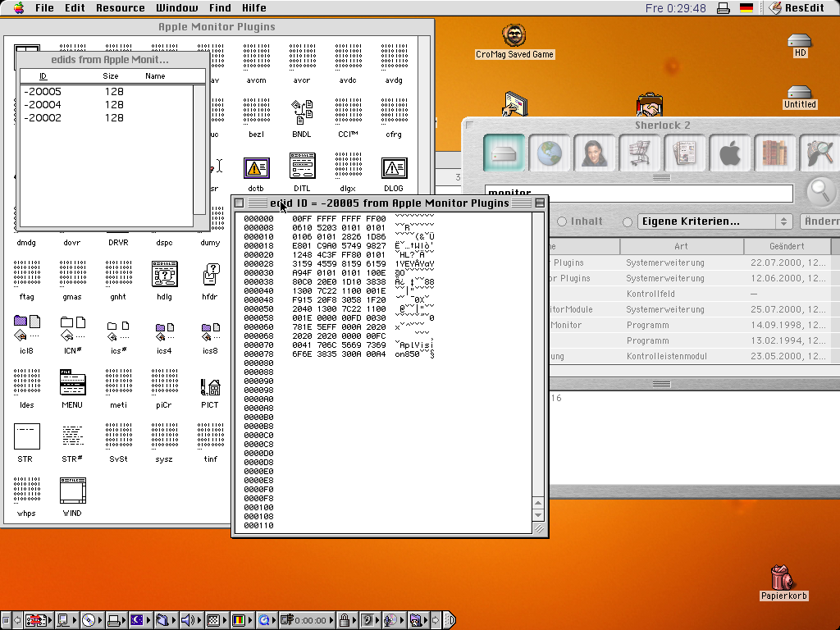
Task: Select the radio button beside Eigene Kriterien
Action: click(628, 221)
